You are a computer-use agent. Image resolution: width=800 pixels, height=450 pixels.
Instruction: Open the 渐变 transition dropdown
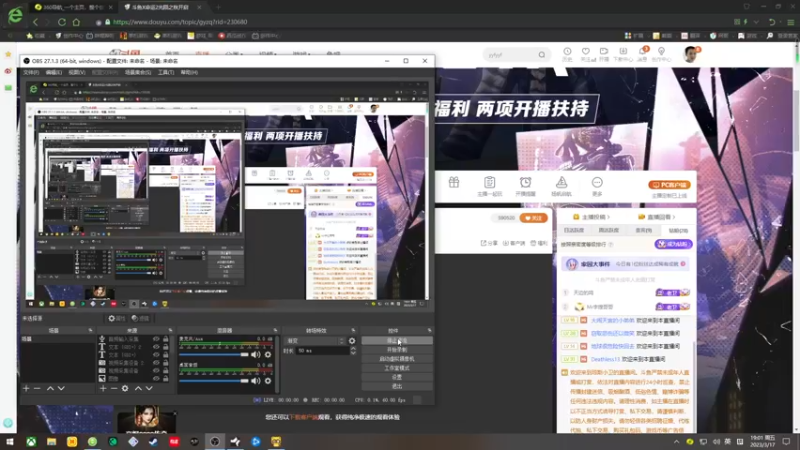point(315,341)
